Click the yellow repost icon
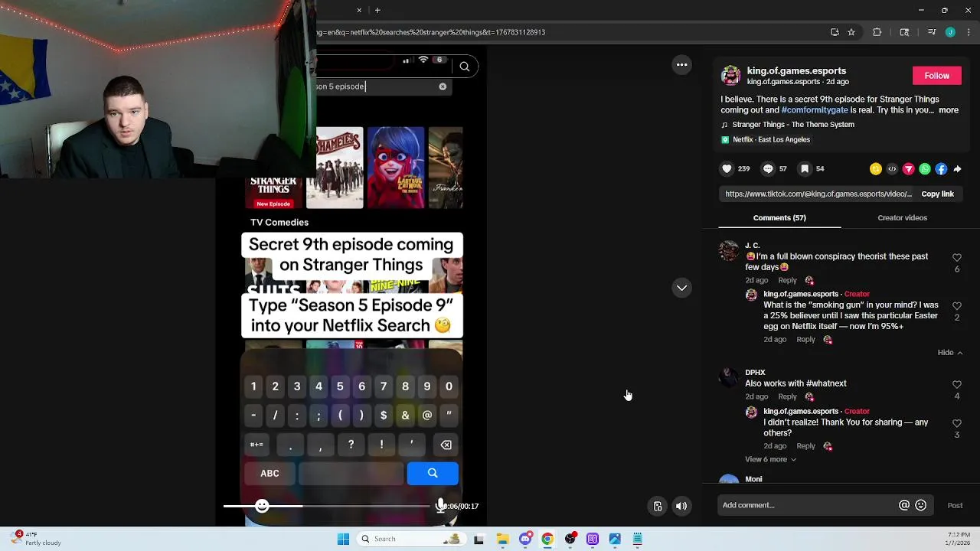Screen dimensions: 980x551 [x=876, y=169]
